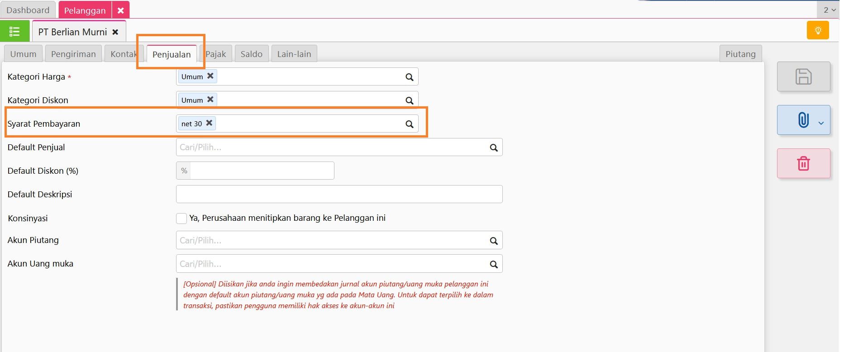Remove Umum tag from Kategori Diskon
The image size is (868, 352).
pyautogui.click(x=210, y=100)
